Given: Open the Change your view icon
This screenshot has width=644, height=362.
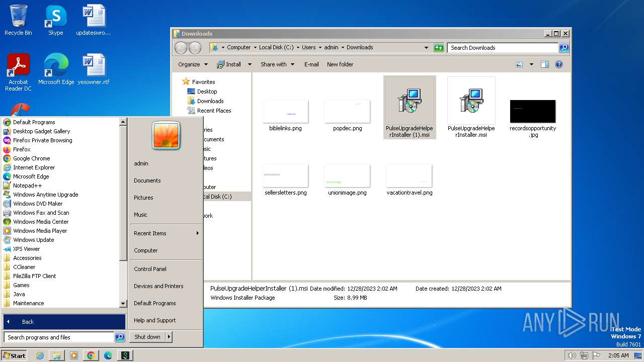Looking at the screenshot, I should 520,64.
